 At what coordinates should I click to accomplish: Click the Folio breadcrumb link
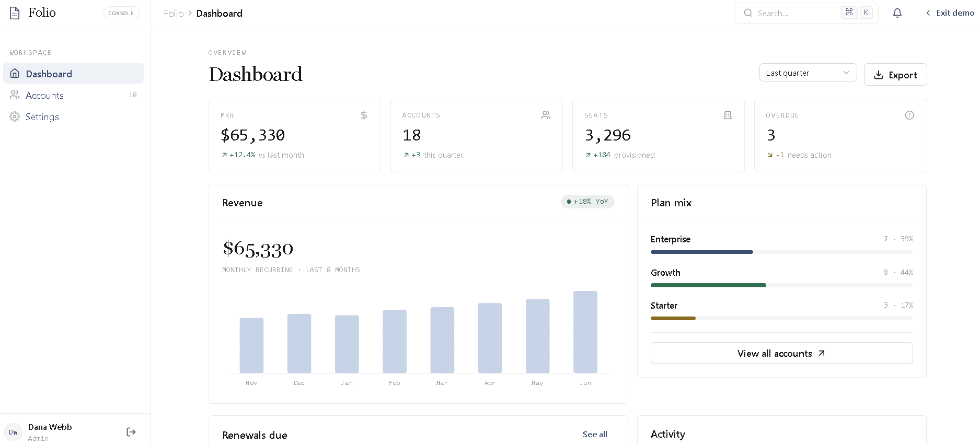coord(174,14)
